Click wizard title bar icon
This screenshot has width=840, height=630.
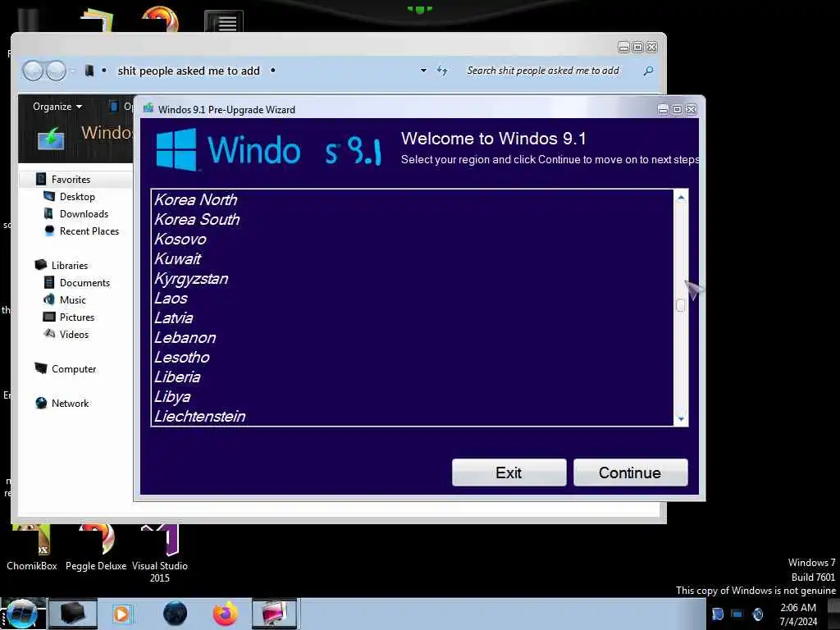pos(148,109)
